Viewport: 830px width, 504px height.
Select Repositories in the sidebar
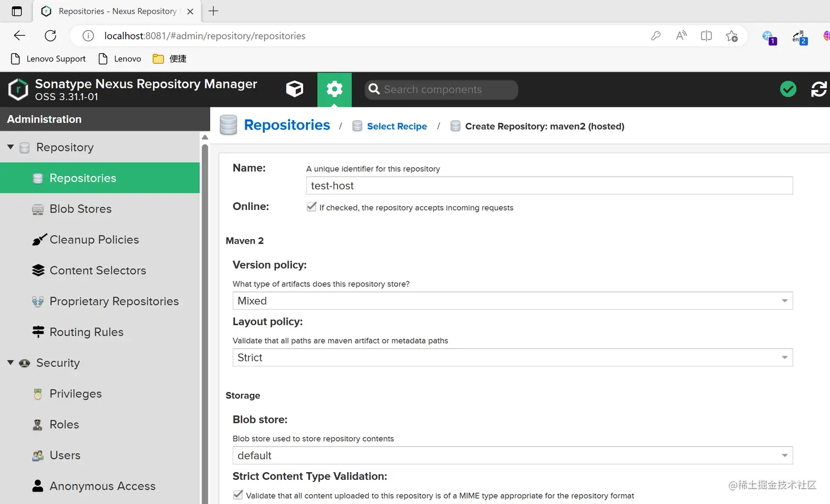click(x=100, y=178)
